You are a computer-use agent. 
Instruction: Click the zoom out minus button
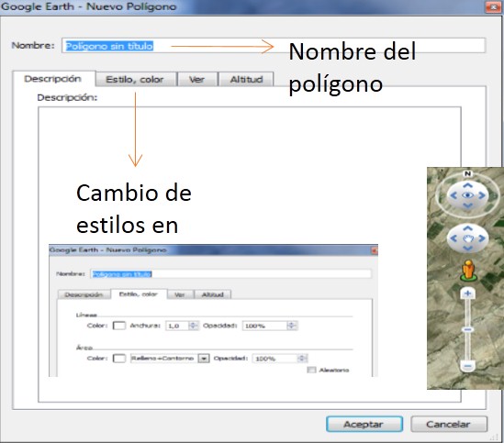click(467, 366)
